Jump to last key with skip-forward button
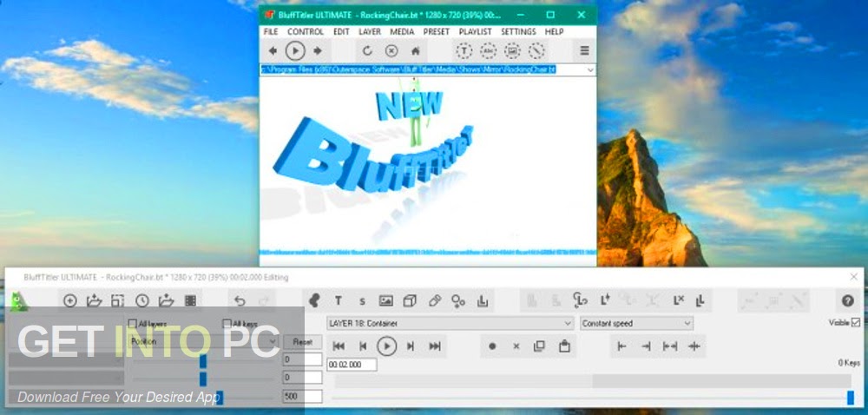 click(x=435, y=346)
